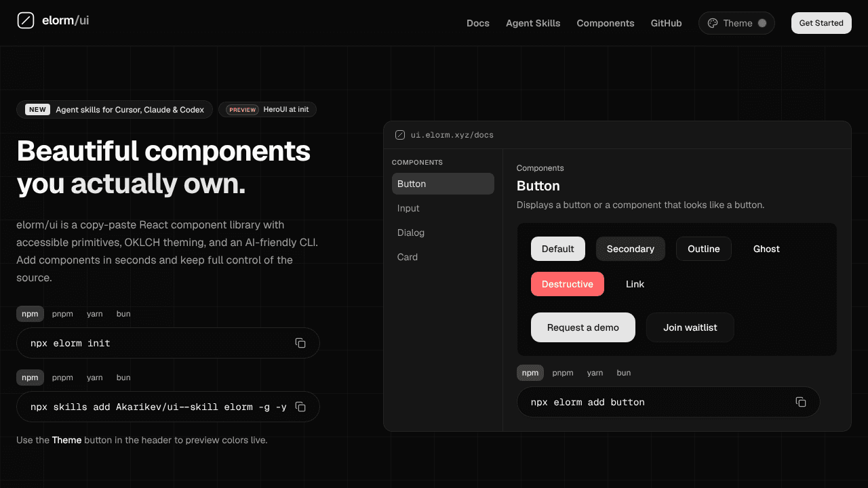Select npm tab in the docs preview

[x=530, y=373]
